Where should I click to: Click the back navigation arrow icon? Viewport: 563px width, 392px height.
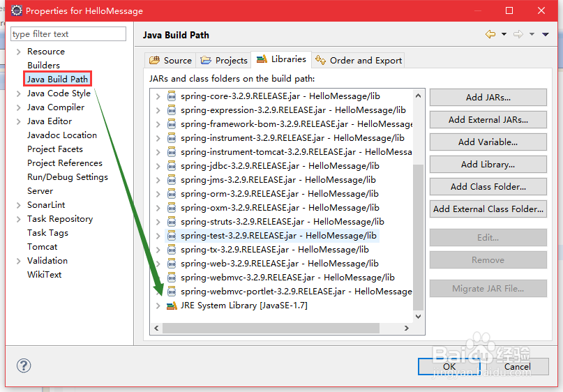tap(490, 34)
